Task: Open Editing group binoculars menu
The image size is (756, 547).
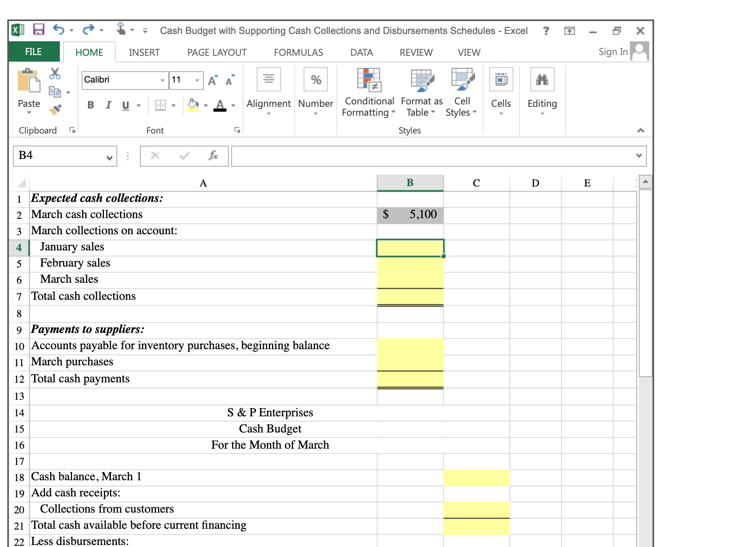Action: click(x=542, y=92)
